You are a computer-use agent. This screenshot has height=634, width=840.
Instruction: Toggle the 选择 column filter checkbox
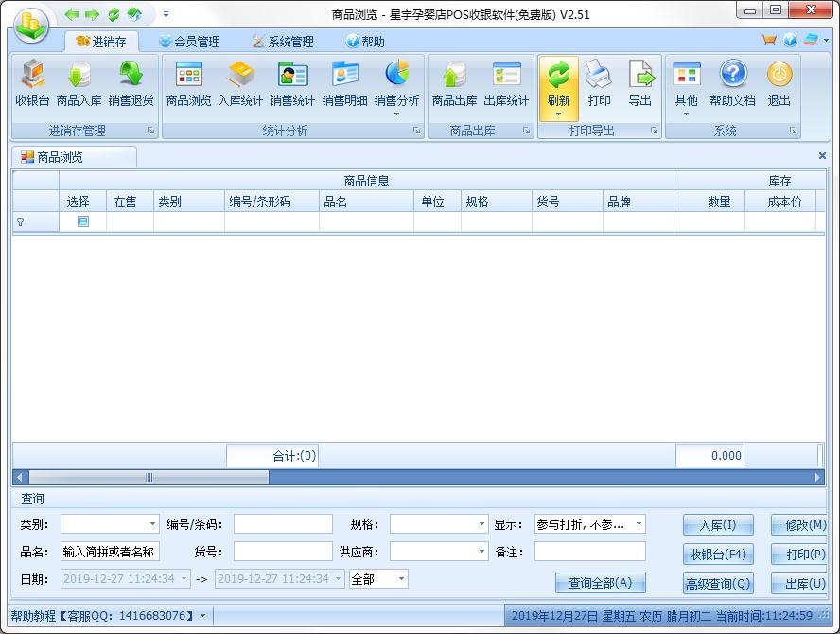pos(83,221)
